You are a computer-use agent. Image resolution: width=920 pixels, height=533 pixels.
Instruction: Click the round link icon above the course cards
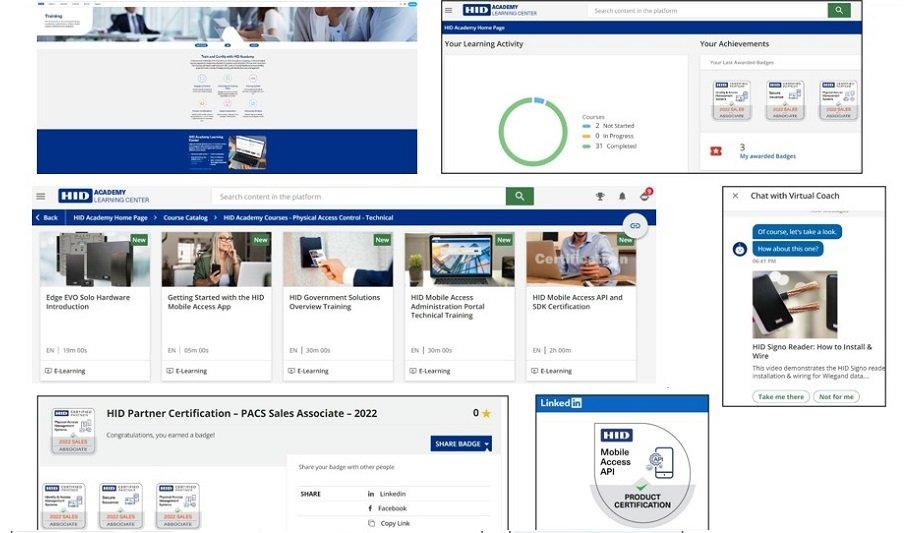click(x=634, y=226)
